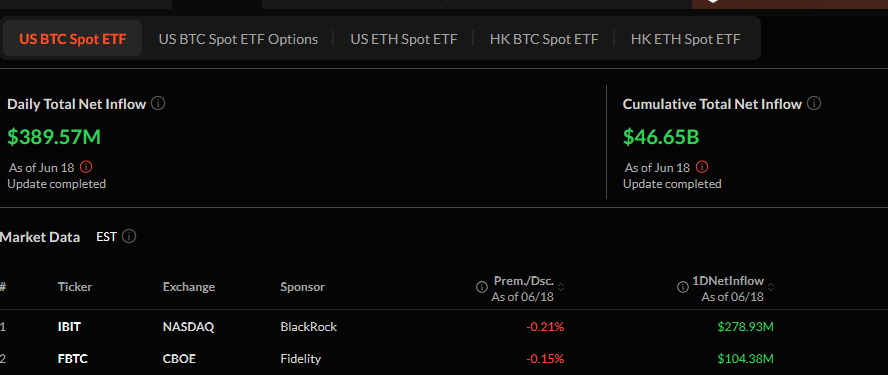Click the Ticker column header
Image resolution: width=888 pixels, height=375 pixels.
[75, 287]
